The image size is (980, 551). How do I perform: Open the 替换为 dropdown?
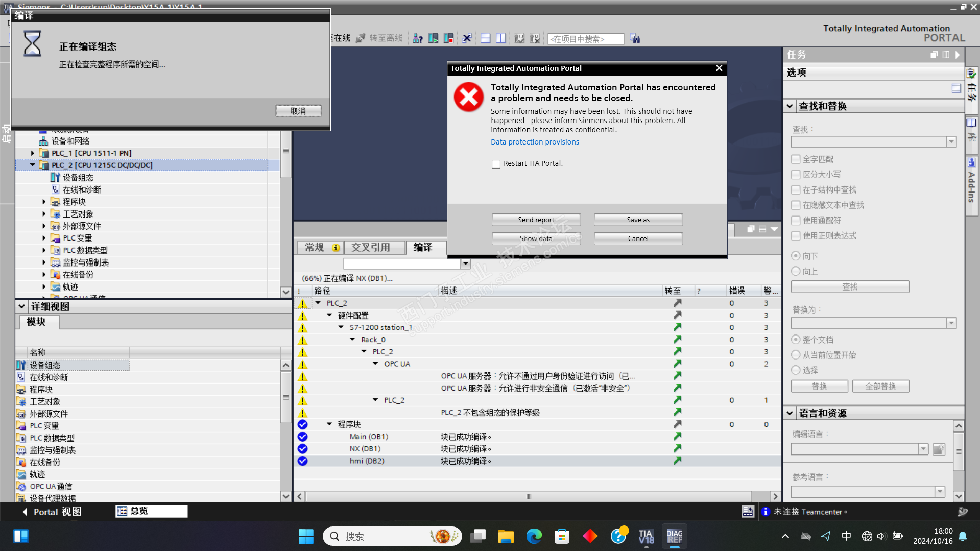tap(951, 323)
